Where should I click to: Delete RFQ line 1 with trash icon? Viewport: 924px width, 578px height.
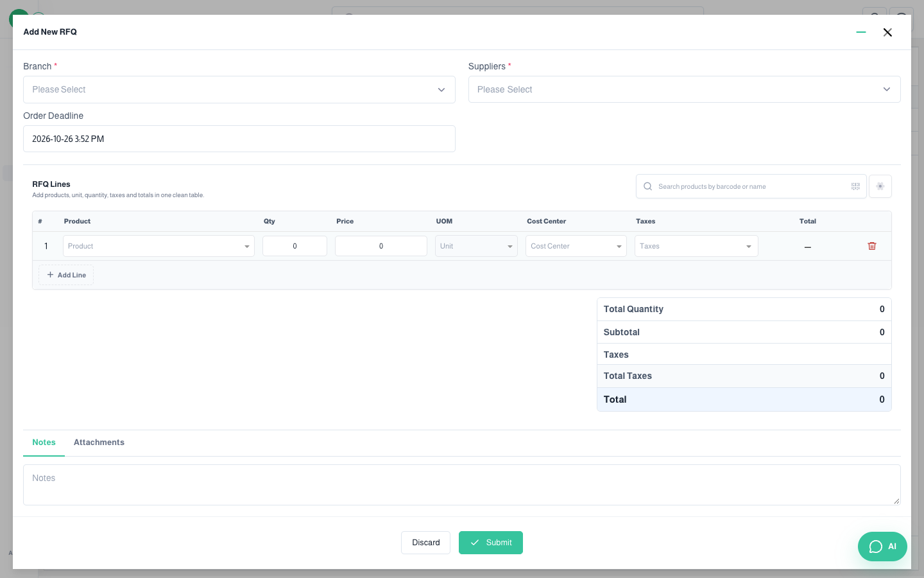(x=872, y=246)
